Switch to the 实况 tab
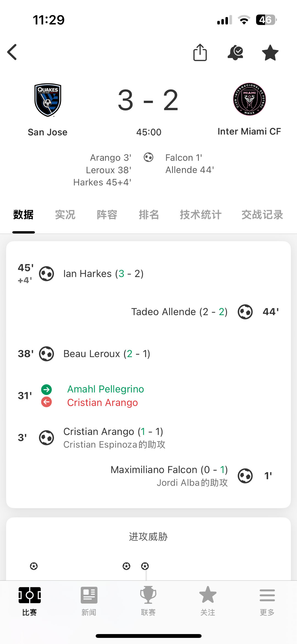Viewport: 297px width, 644px height. [65, 215]
